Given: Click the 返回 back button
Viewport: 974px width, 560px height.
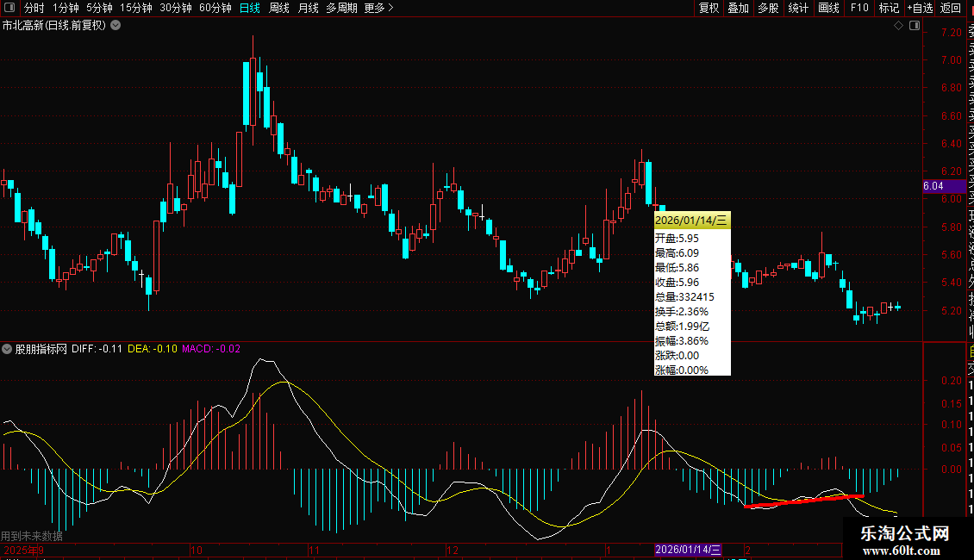Looking at the screenshot, I should pyautogui.click(x=951, y=8).
